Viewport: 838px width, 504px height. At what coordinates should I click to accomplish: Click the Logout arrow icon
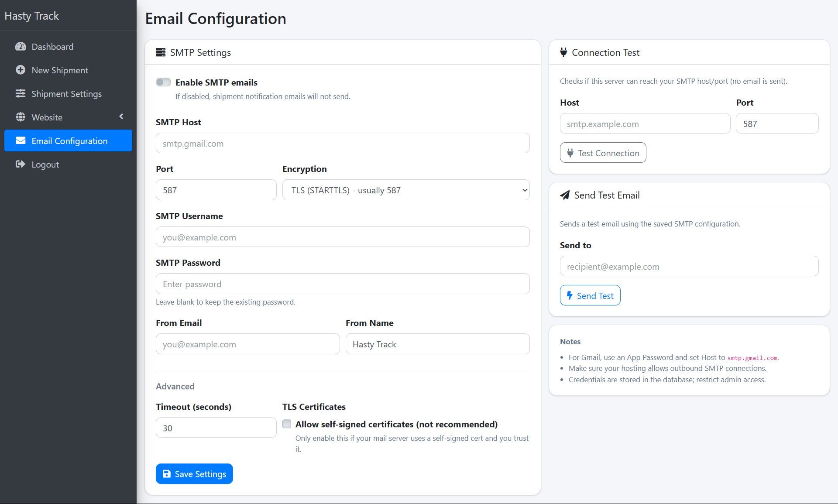pos(21,165)
